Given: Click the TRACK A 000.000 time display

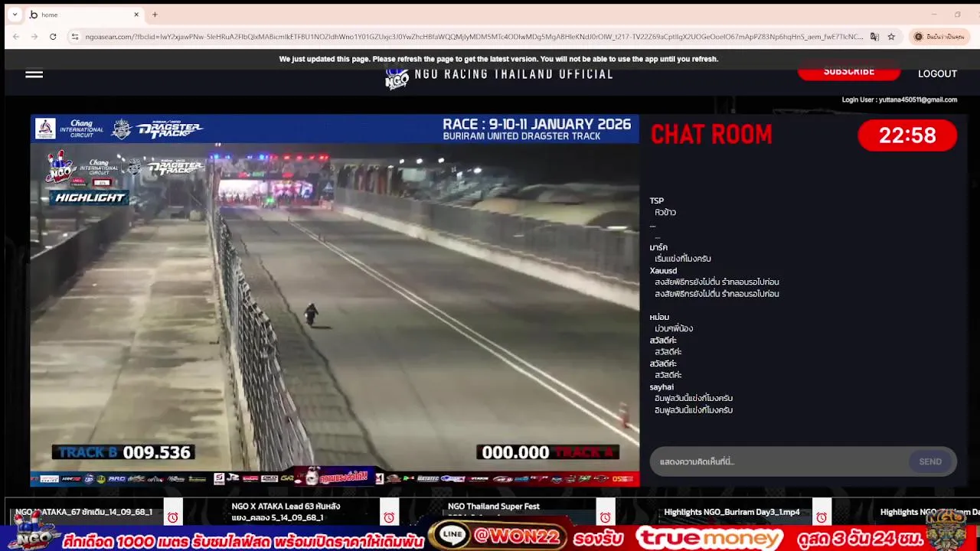Looking at the screenshot, I should click(x=547, y=452).
